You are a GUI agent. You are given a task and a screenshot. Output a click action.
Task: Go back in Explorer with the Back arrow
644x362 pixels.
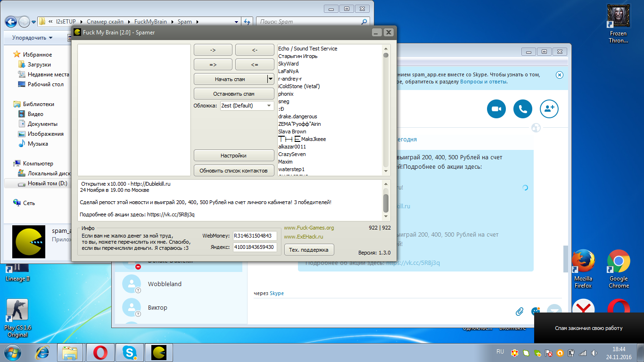click(x=11, y=22)
